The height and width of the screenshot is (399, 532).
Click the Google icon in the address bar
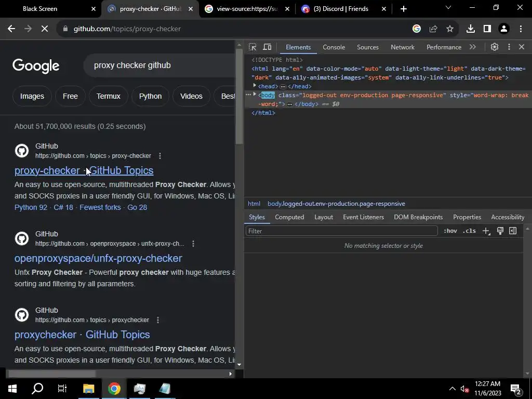(417, 29)
